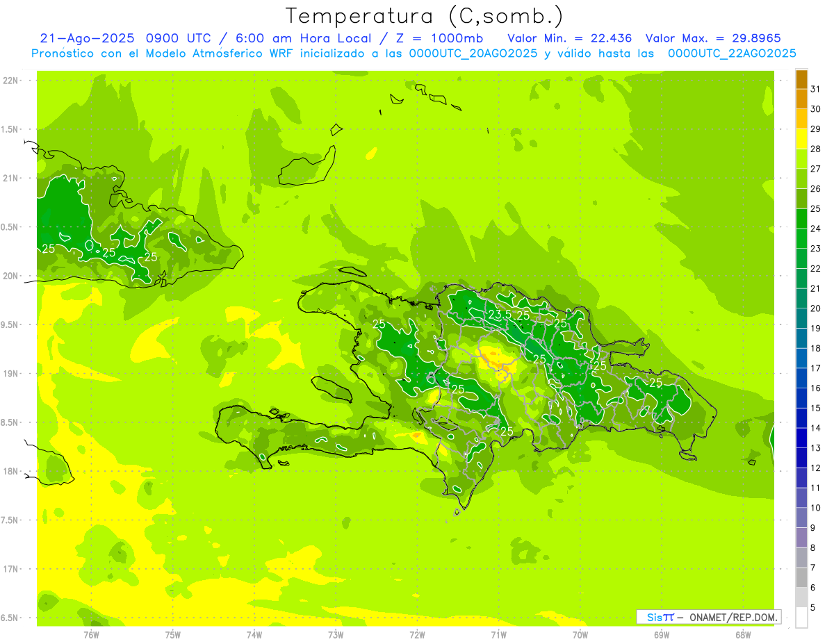
Task: Pick the yellow swatch between 28 and 29
Action: click(801, 139)
